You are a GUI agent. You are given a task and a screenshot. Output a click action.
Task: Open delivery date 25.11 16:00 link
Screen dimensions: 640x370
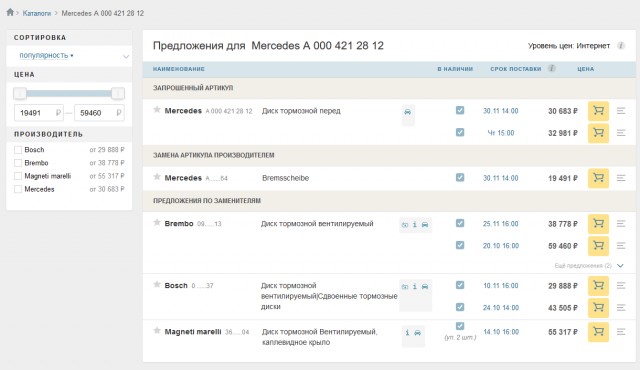coord(501,224)
